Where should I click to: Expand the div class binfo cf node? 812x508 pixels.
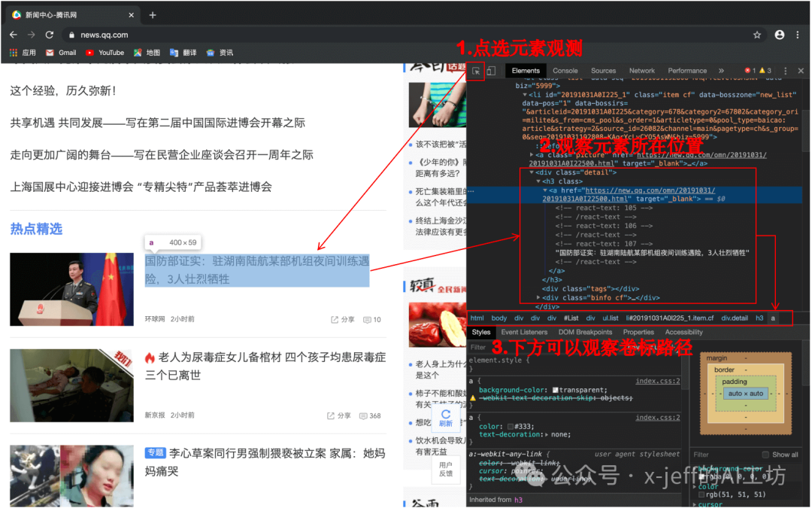tap(538, 298)
